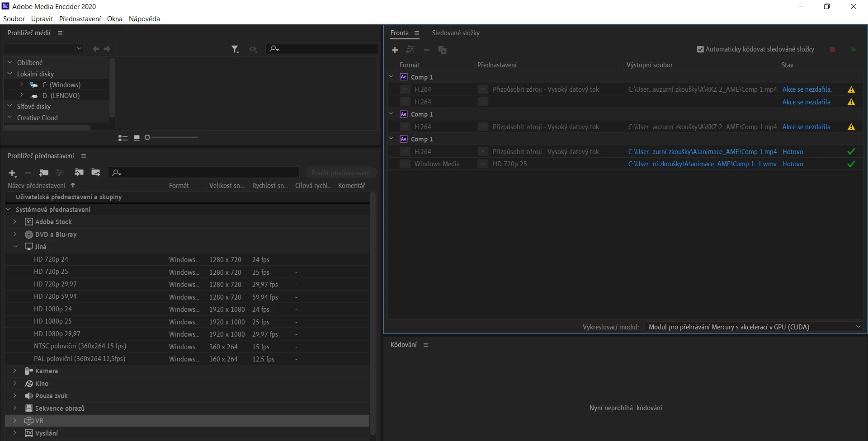The image size is (868, 441).
Task: Select the HD 1080p 25 preset
Action: (187, 322)
